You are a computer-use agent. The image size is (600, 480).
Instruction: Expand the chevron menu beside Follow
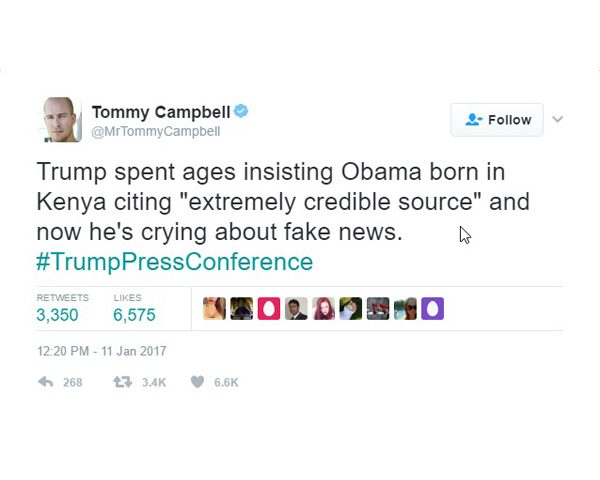(558, 119)
